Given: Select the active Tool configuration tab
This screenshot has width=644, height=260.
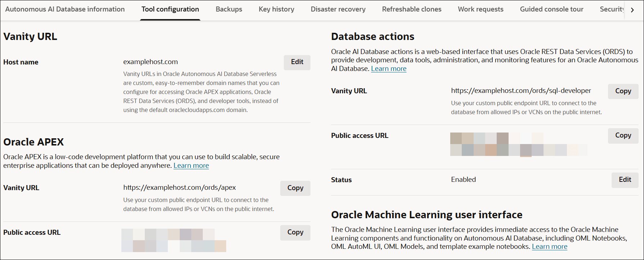Looking at the screenshot, I should [170, 9].
